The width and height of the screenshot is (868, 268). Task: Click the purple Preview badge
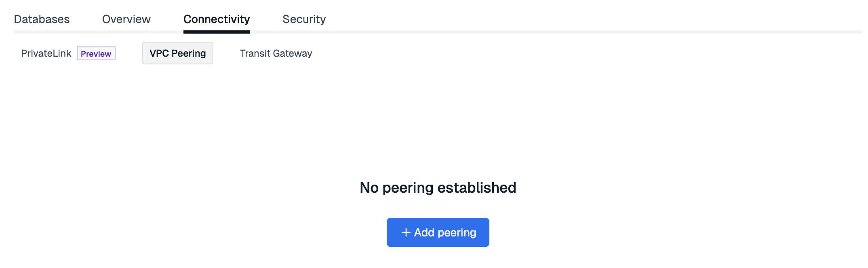96,53
